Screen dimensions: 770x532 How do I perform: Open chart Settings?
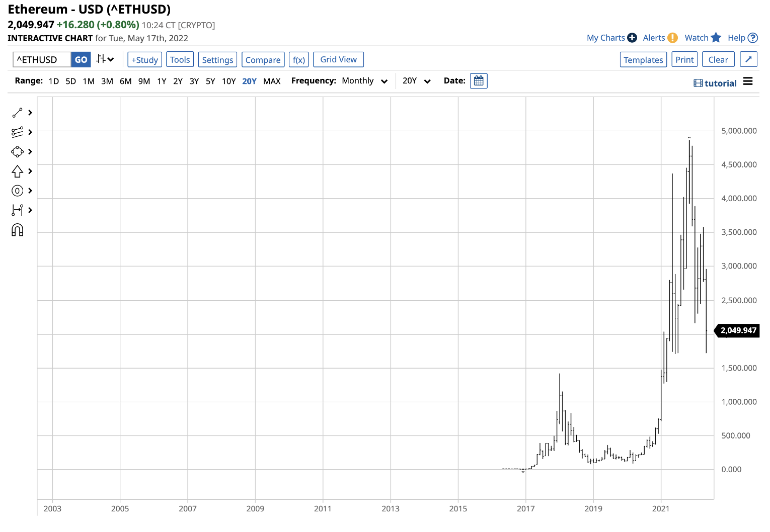(x=217, y=60)
